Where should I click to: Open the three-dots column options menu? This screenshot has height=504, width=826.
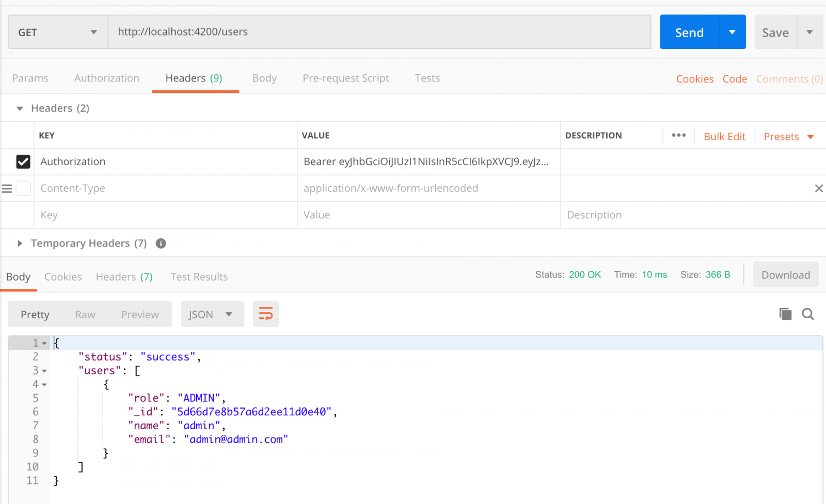point(678,135)
